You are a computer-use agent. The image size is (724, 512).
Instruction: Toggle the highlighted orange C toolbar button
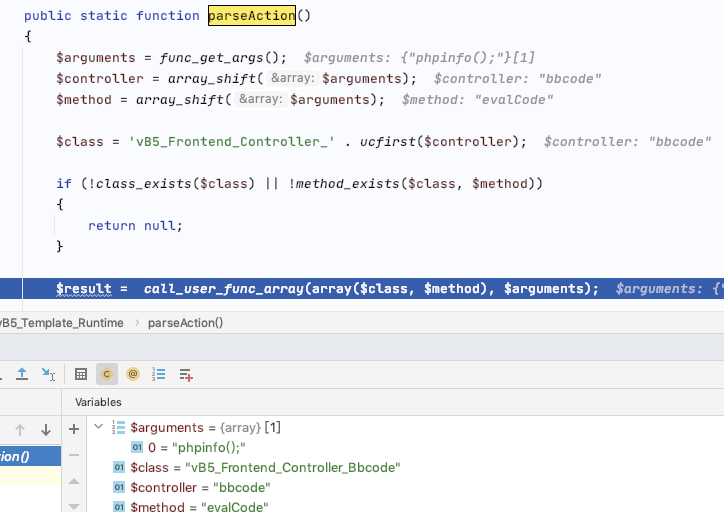106,374
